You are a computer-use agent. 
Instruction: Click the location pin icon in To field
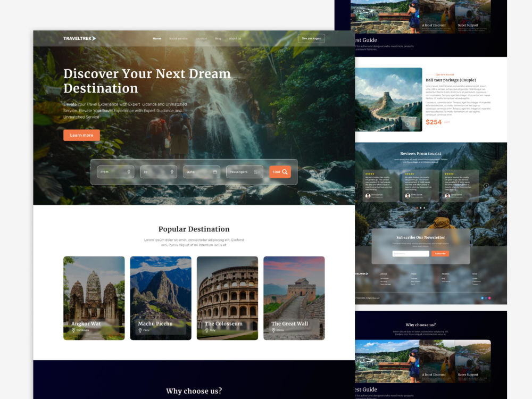point(172,172)
